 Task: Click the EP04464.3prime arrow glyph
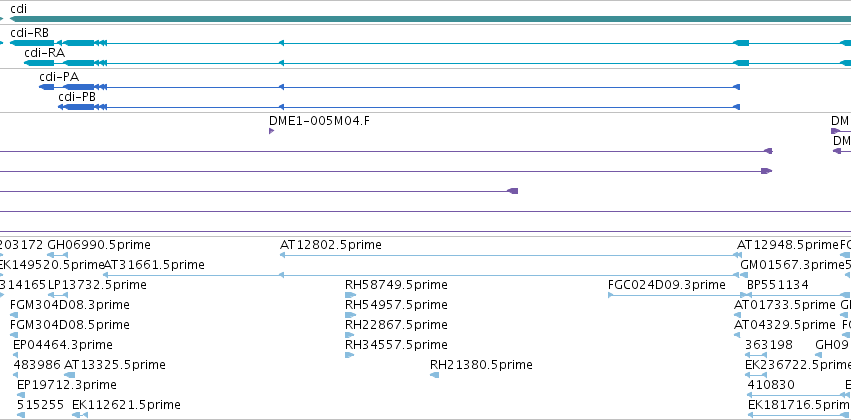[x=16, y=355]
